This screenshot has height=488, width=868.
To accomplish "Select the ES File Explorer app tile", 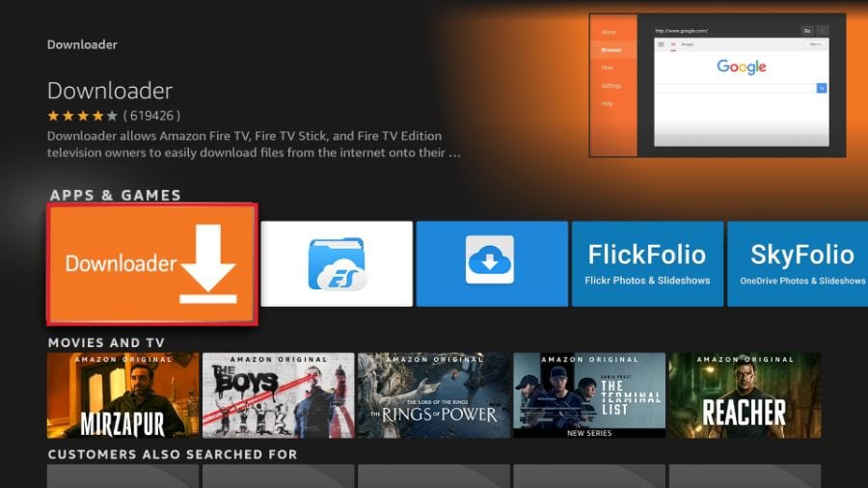I will click(337, 264).
